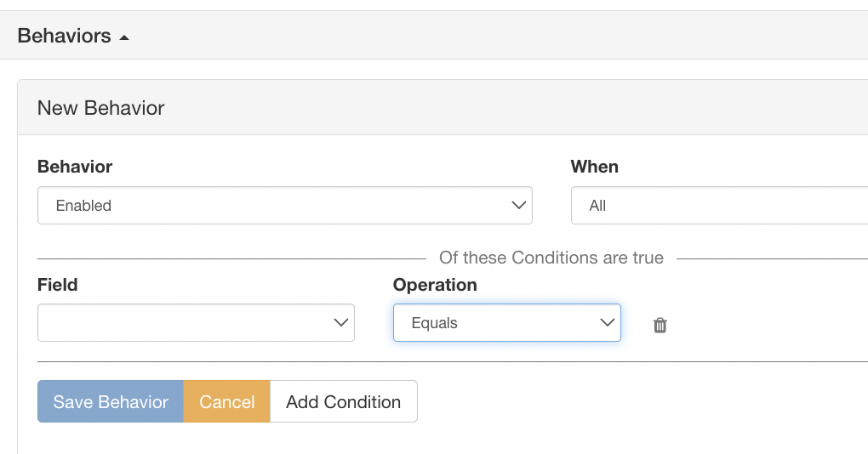The width and height of the screenshot is (868, 454).
Task: Click the bold Behavior field label
Action: click(x=75, y=167)
